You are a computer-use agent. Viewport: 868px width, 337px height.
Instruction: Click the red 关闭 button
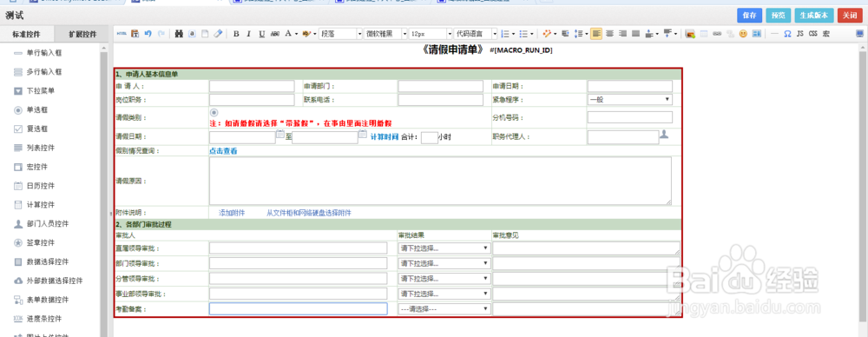point(850,16)
